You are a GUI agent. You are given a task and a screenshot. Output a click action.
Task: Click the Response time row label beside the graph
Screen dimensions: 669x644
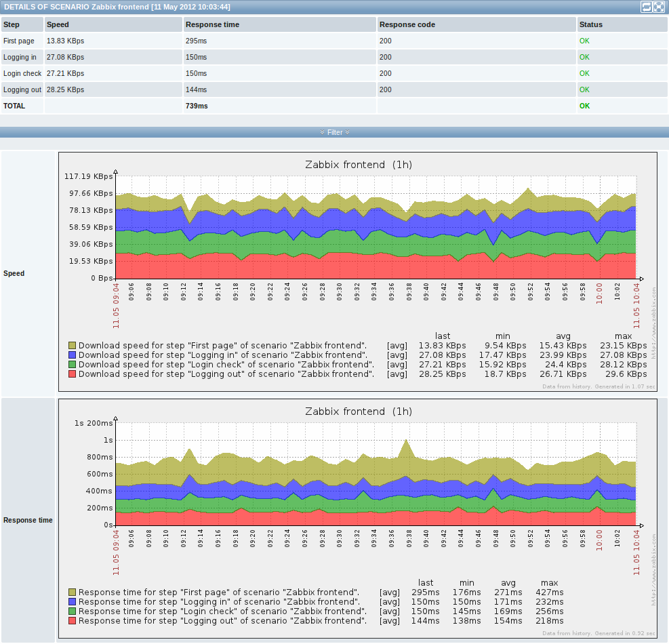[x=28, y=520]
